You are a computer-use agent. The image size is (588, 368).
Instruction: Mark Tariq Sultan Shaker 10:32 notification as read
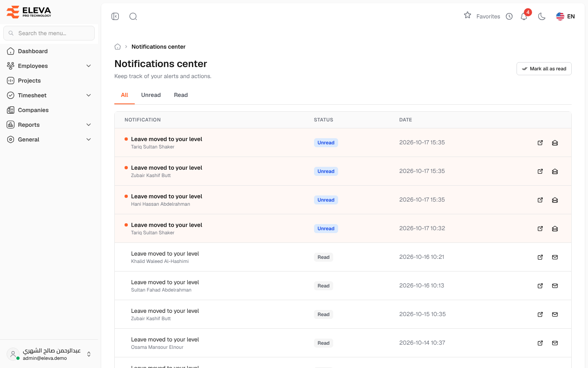[x=555, y=229]
